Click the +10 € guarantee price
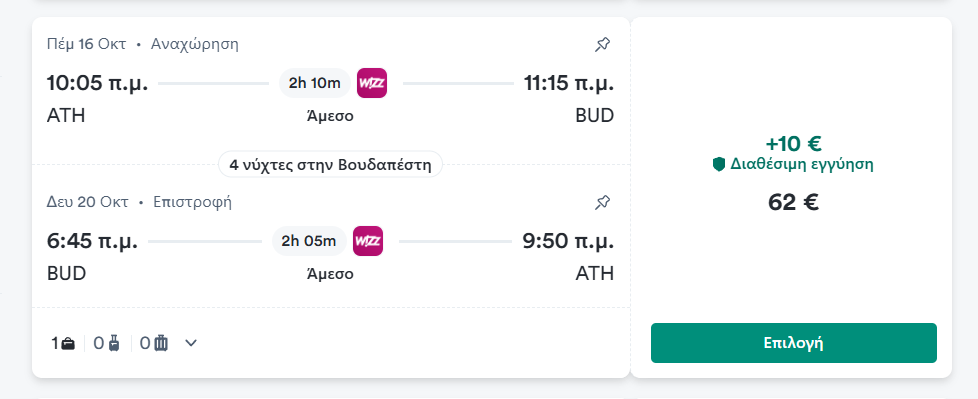Screen dimensions: 978x399 click(x=793, y=144)
